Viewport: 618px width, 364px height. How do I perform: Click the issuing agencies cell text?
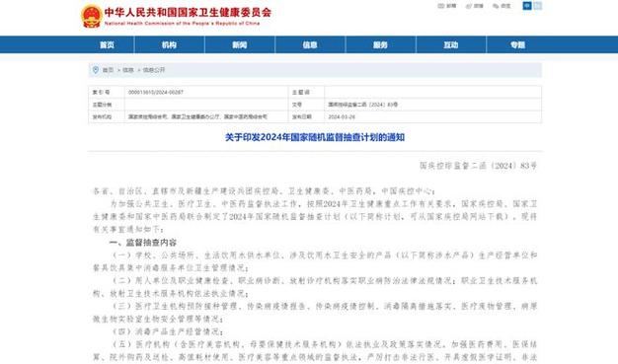[197, 117]
